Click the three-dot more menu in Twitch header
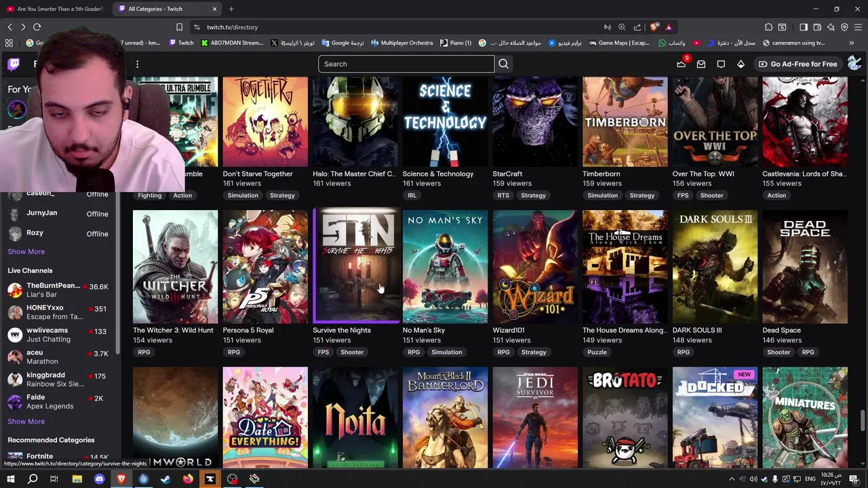The height and width of the screenshot is (488, 868). click(x=137, y=64)
